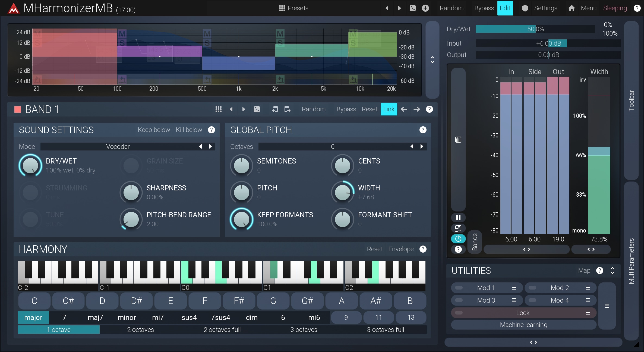Open the Presets menu
Screen dimensions: 644x352
click(293, 8)
